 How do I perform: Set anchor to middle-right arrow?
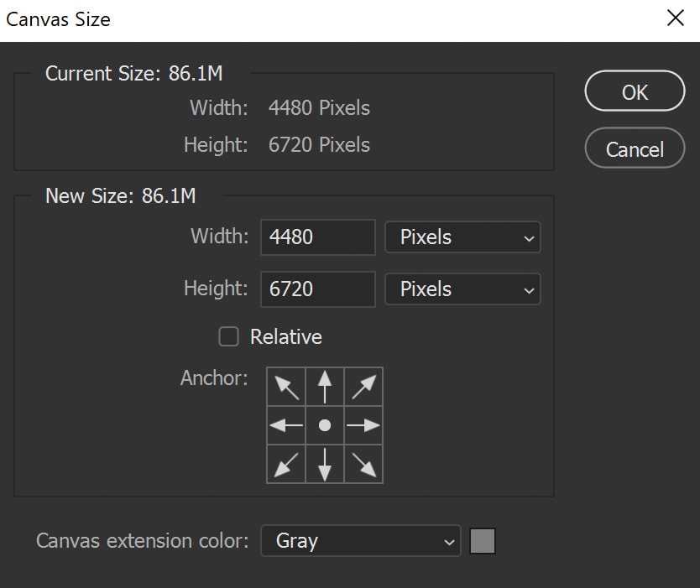pos(363,425)
